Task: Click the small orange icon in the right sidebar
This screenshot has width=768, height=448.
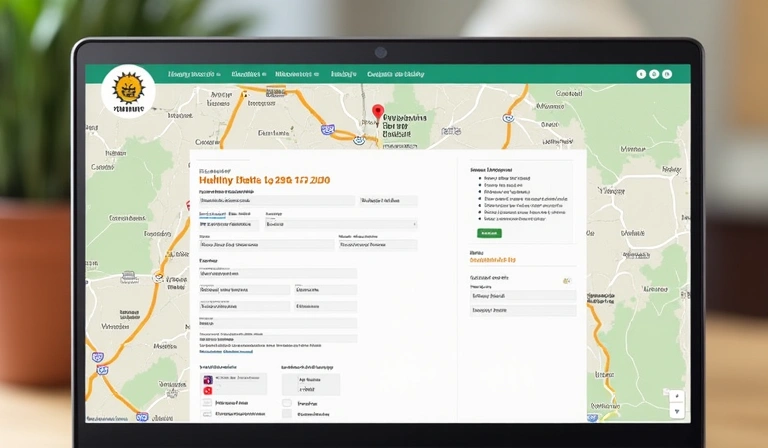Action: point(567,281)
